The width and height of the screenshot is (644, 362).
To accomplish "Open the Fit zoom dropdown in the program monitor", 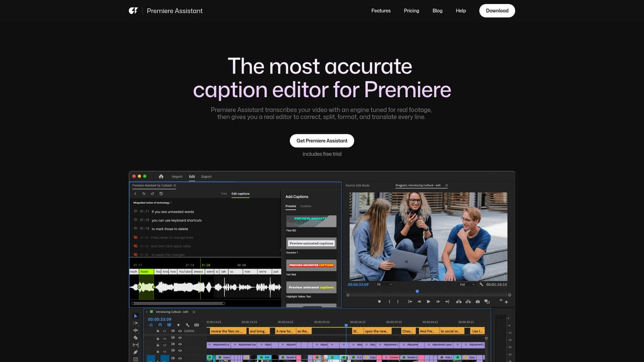I will click(x=384, y=285).
